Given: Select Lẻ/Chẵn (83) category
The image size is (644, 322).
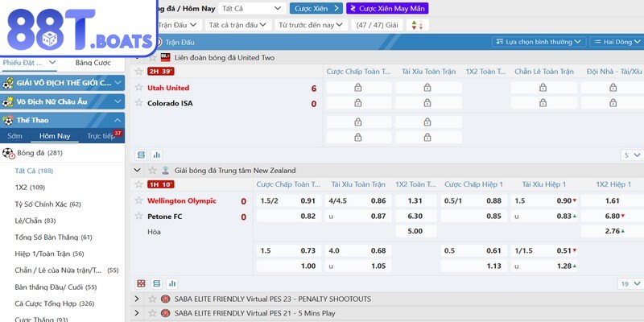Looking at the screenshot, I should pyautogui.click(x=35, y=221).
